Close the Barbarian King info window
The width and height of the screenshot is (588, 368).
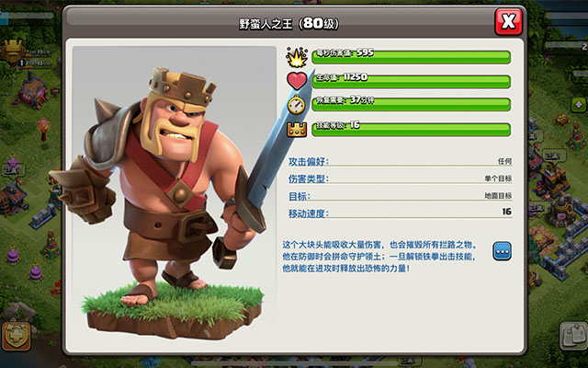508,22
